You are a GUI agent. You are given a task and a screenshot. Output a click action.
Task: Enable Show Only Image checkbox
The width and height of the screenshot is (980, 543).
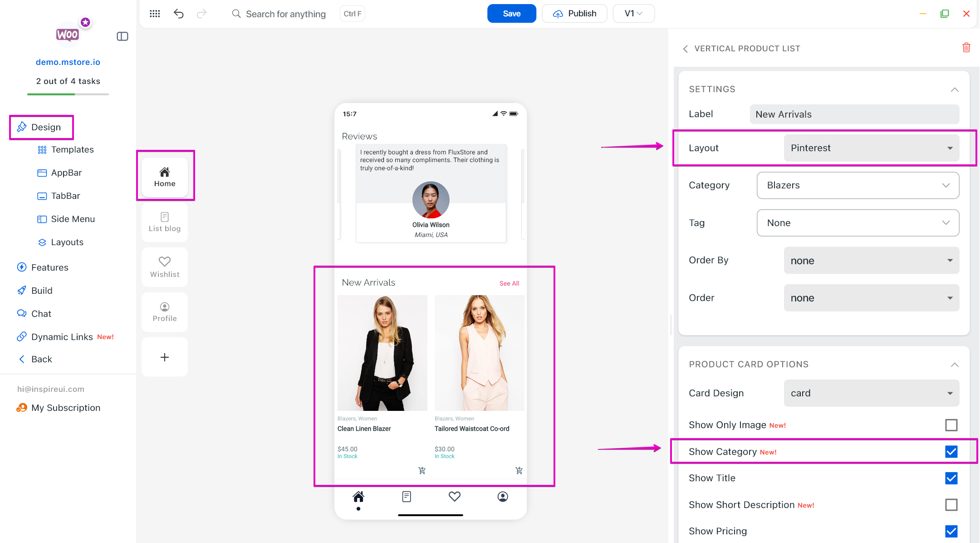click(x=951, y=425)
